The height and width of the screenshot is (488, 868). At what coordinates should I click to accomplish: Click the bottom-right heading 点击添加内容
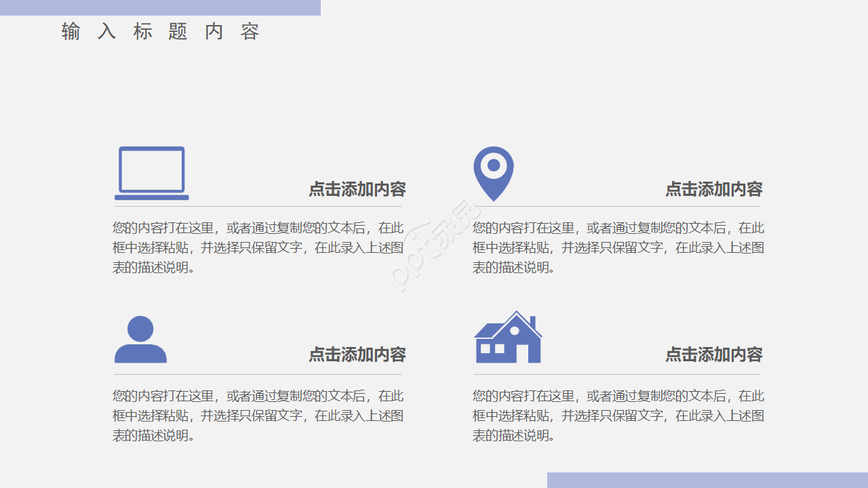[713, 354]
